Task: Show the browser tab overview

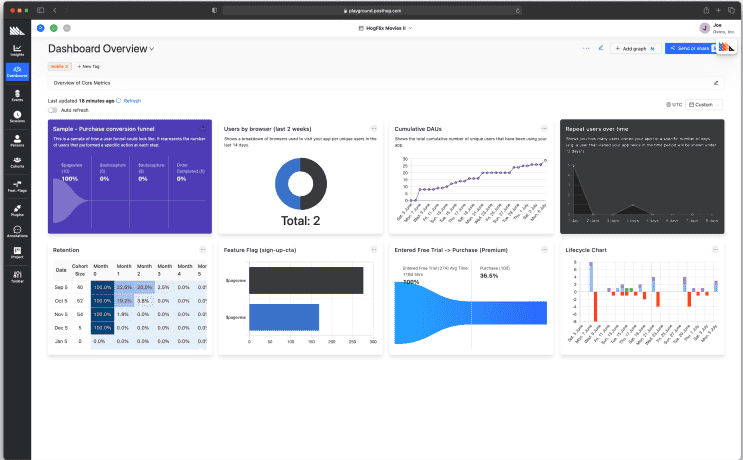Action: pos(731,10)
